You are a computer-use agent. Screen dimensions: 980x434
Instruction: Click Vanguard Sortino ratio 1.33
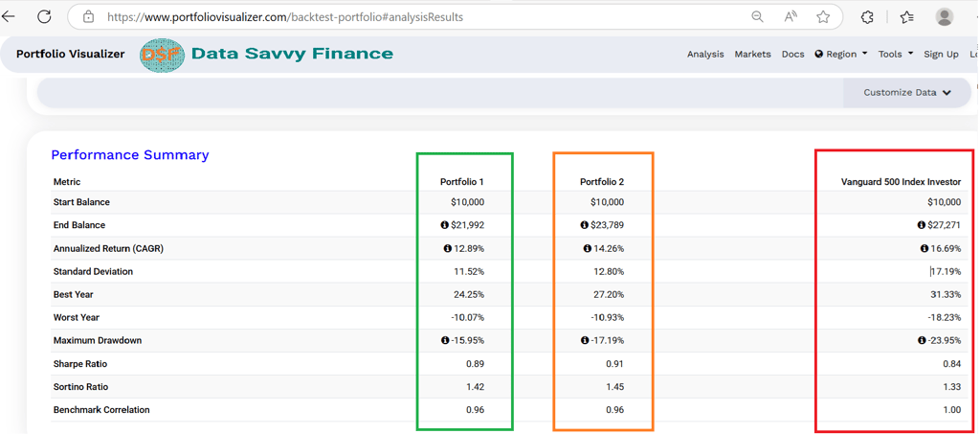pos(952,387)
